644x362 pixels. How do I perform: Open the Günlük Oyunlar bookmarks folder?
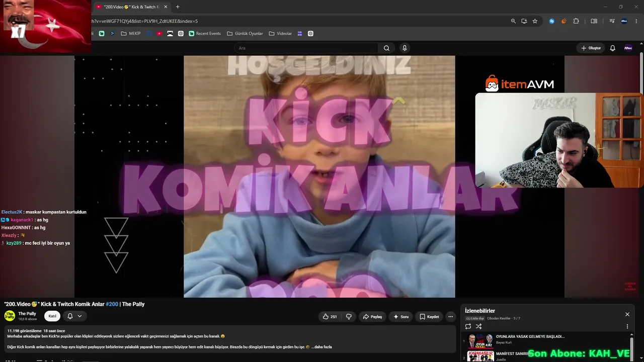coord(245,34)
